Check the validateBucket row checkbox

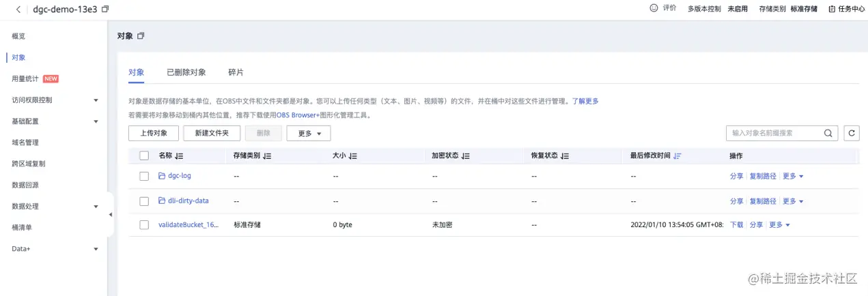pos(144,224)
